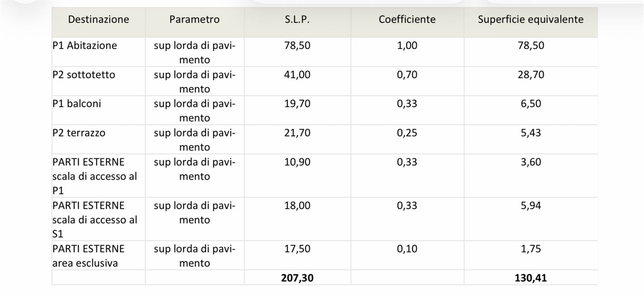
Task: Click scala di accesso al P1 cell
Action: [95, 176]
